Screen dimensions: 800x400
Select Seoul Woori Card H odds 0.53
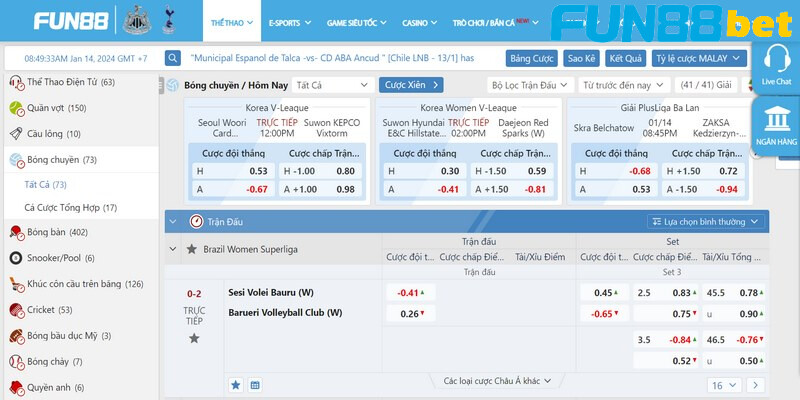point(233,171)
